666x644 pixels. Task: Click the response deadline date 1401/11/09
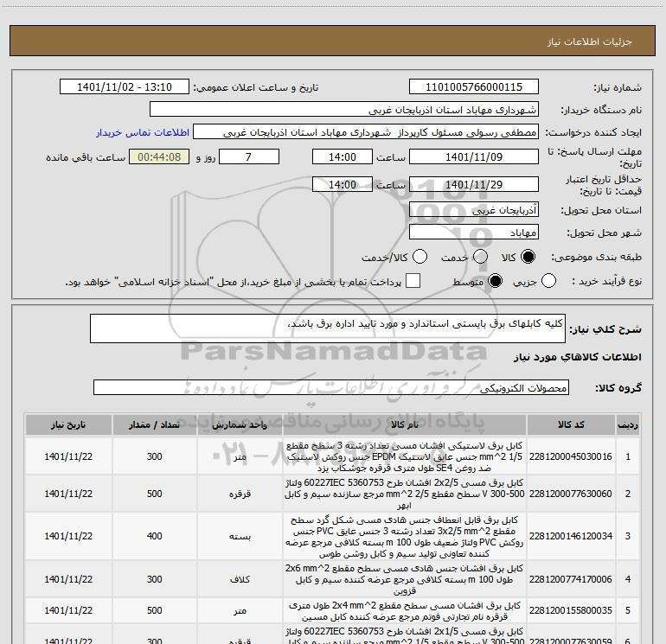click(474, 156)
